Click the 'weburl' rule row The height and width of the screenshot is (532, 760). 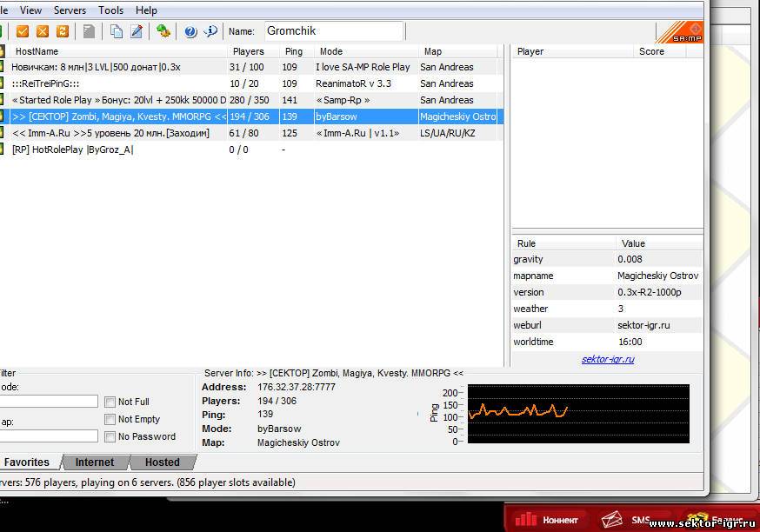click(607, 325)
